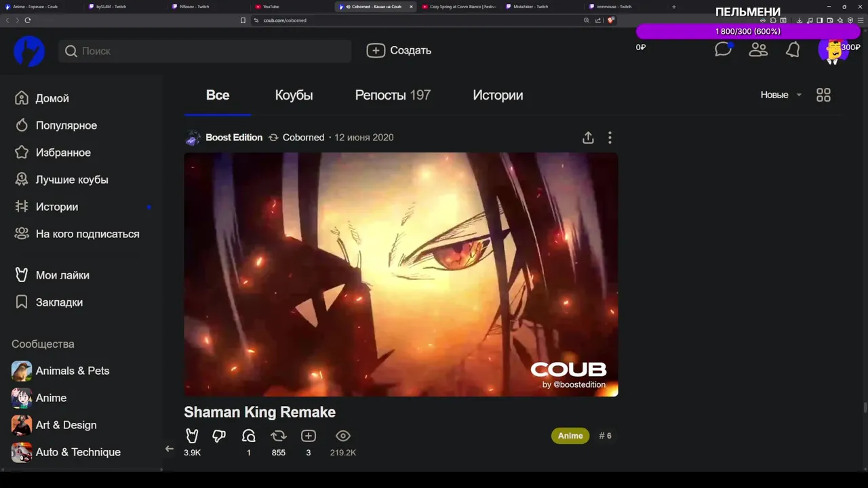Switch to grid view layout icon

823,95
